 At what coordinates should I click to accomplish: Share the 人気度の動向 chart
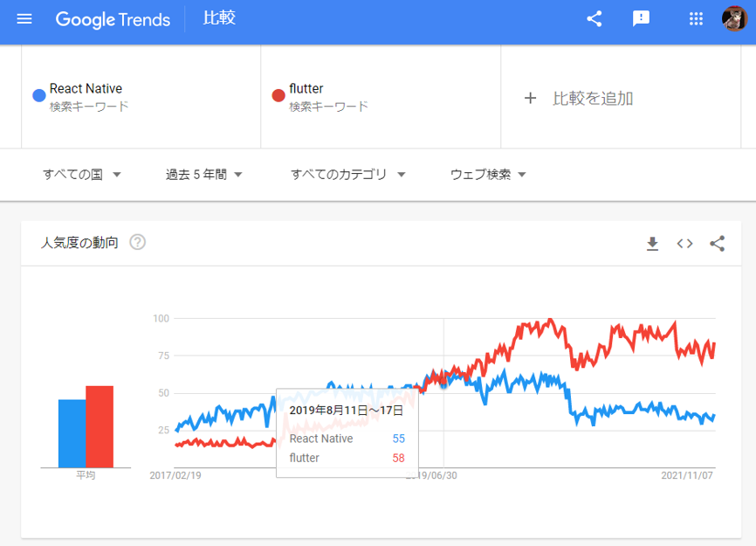point(717,244)
